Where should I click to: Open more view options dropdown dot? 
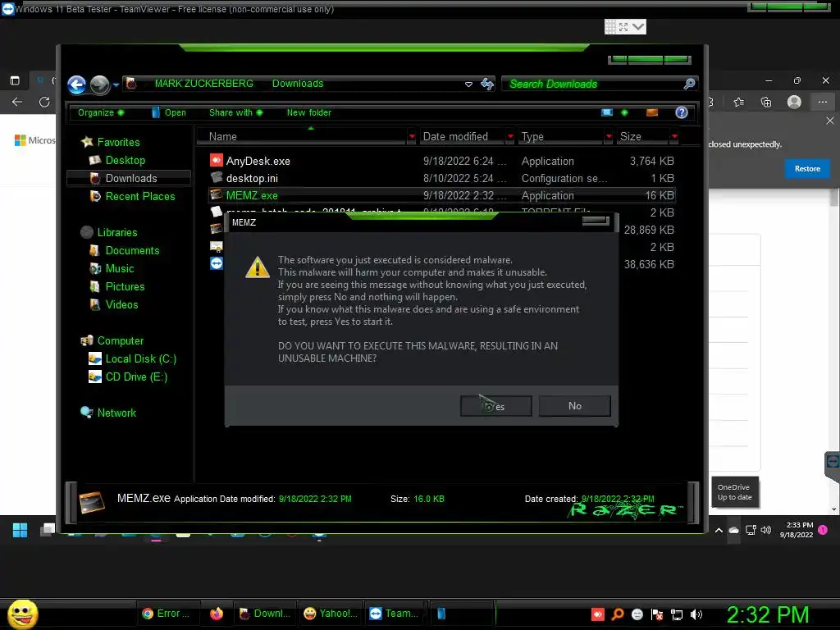tap(624, 112)
